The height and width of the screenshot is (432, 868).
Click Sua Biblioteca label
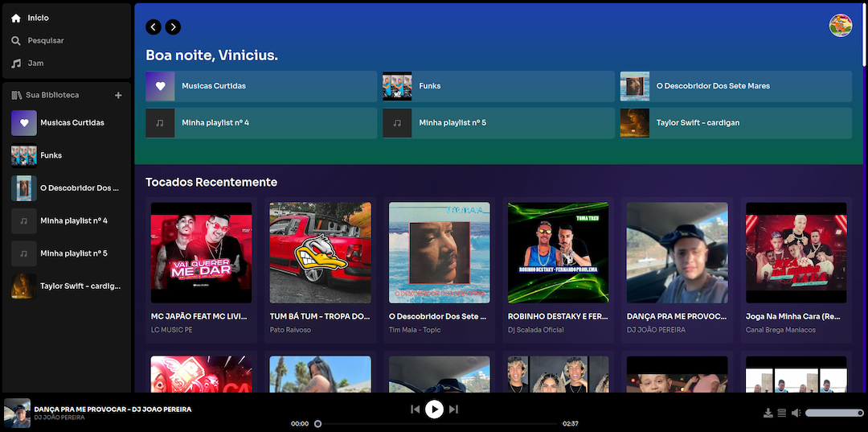click(x=52, y=95)
